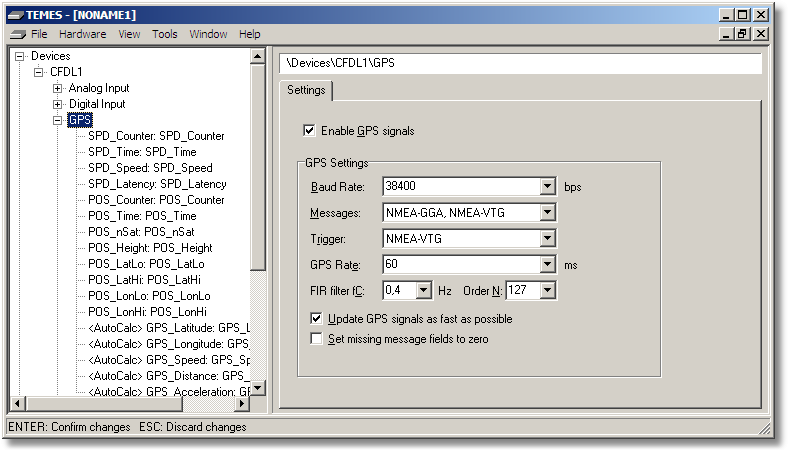Open the Messages dropdown
Viewport: 789px width, 453px height.
[x=547, y=212]
